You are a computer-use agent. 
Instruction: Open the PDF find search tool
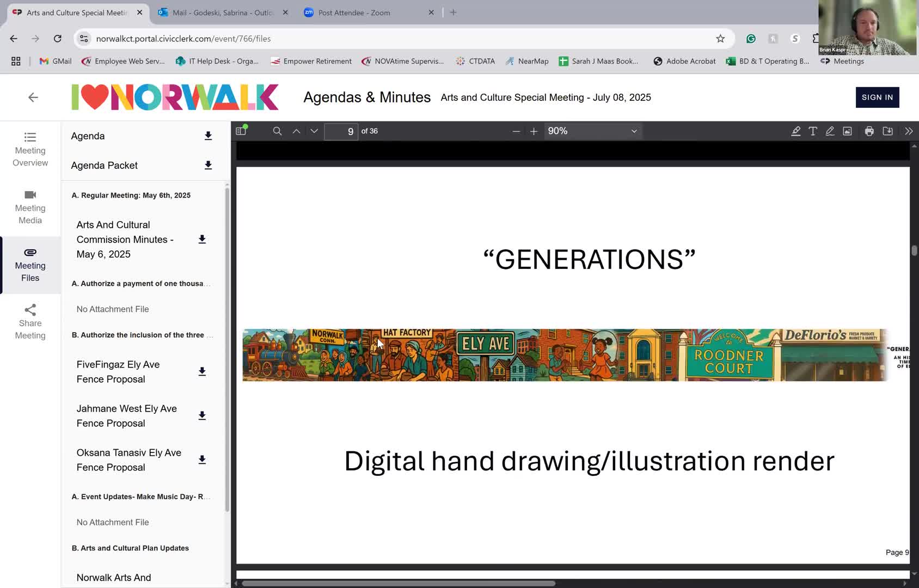point(277,131)
